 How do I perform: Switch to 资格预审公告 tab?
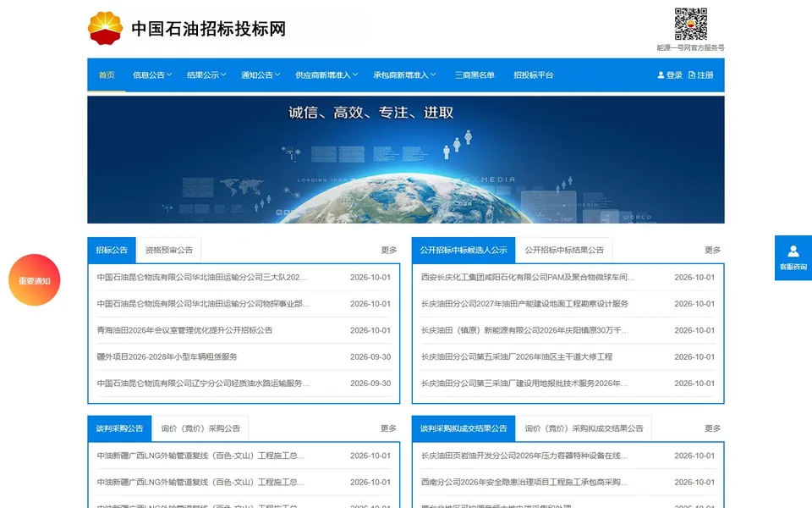[169, 250]
